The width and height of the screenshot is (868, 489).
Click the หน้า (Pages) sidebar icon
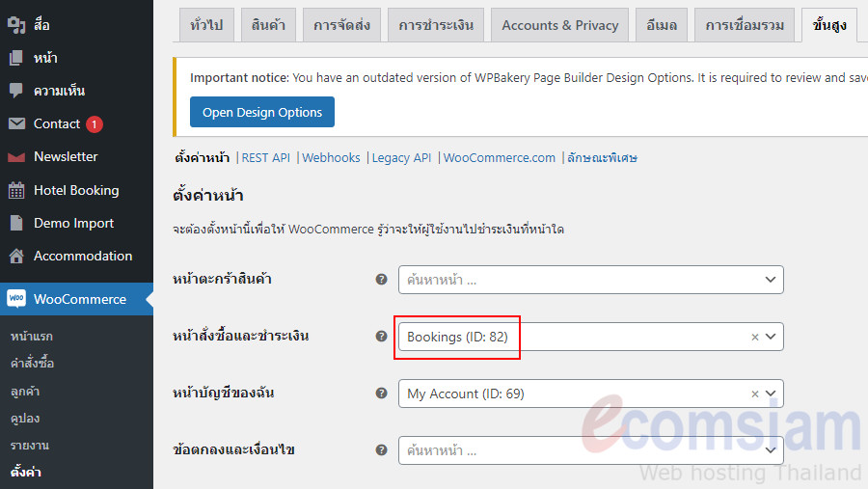point(16,58)
